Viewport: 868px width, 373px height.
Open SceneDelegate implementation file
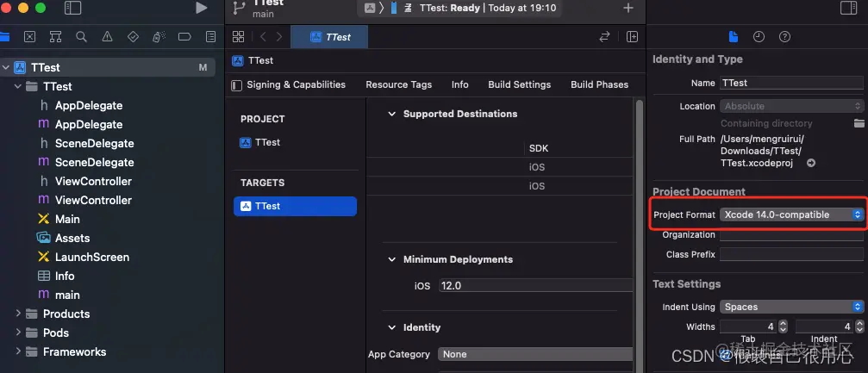(x=94, y=162)
